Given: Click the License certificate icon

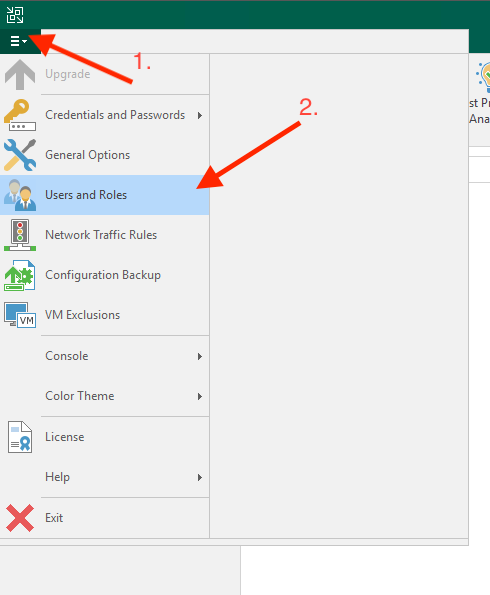Looking at the screenshot, I should click(20, 437).
